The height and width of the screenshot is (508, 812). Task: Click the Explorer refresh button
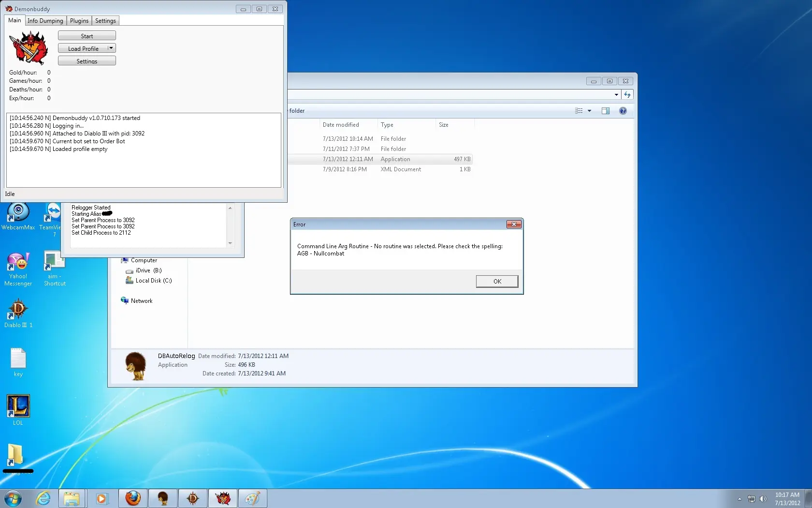pos(627,95)
